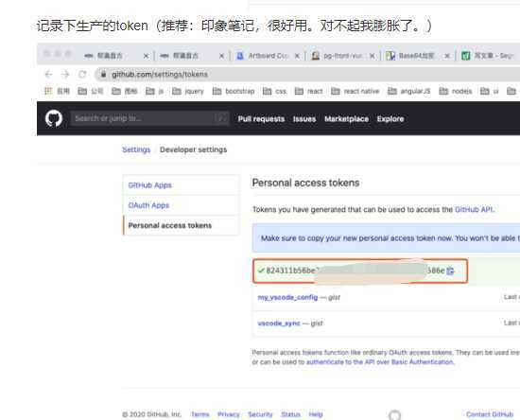520x420 pixels.
Task: Click the Settings breadcrumb link
Action: point(136,149)
